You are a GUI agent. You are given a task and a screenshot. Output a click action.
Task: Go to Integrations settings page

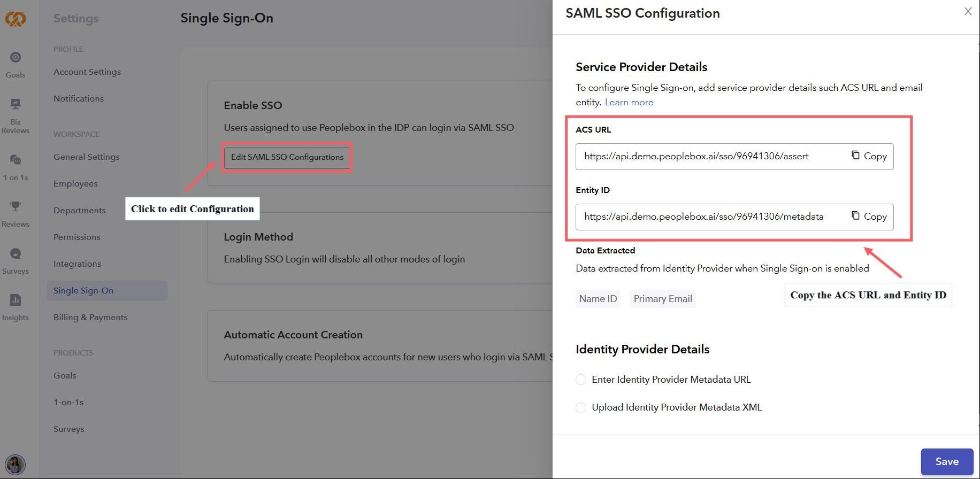[77, 264]
